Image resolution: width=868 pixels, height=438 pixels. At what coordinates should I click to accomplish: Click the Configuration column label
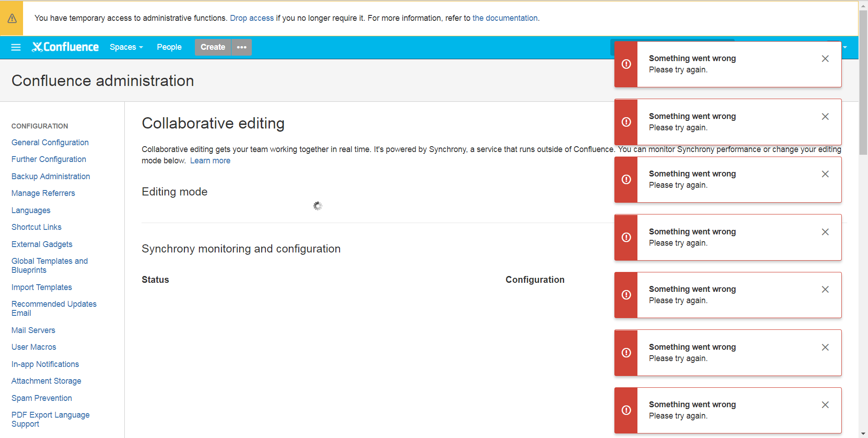[x=535, y=280]
